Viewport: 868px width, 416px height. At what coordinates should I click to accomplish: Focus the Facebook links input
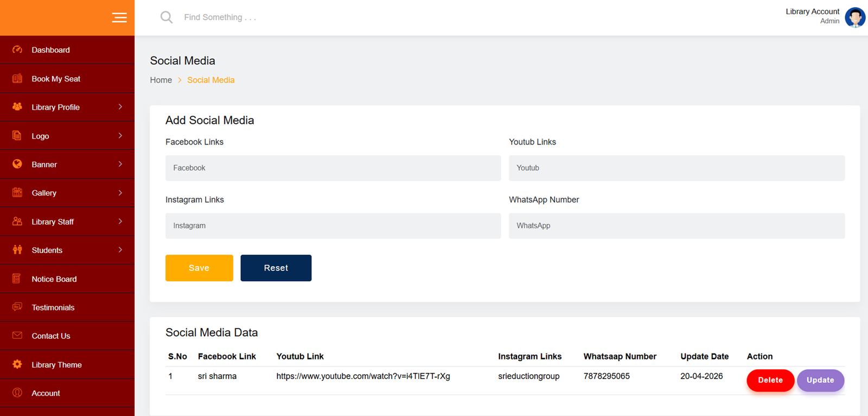tap(333, 168)
